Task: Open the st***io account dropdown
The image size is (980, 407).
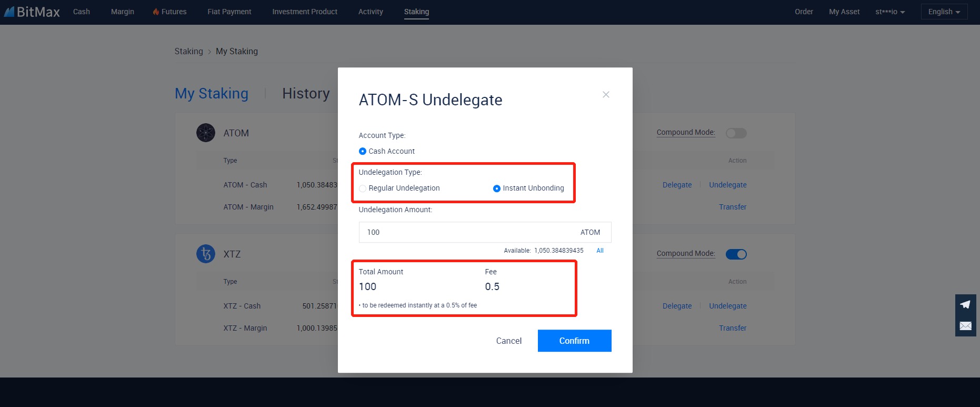Action: [x=889, y=12]
